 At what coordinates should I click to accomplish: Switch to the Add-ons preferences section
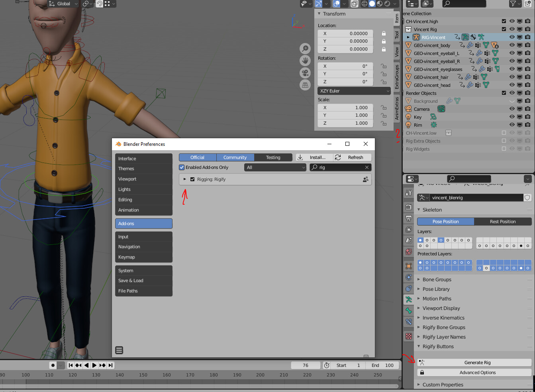point(143,223)
